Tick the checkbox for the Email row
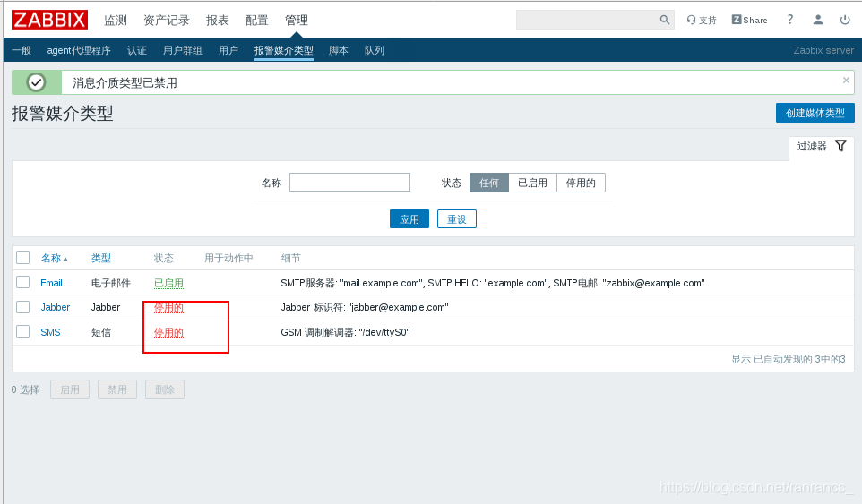This screenshot has height=504, width=862. 22,282
